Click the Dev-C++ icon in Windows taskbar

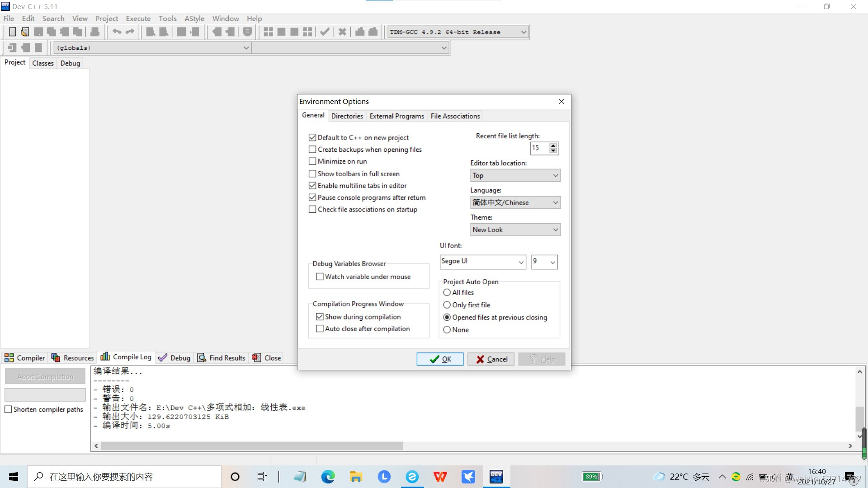click(496, 477)
